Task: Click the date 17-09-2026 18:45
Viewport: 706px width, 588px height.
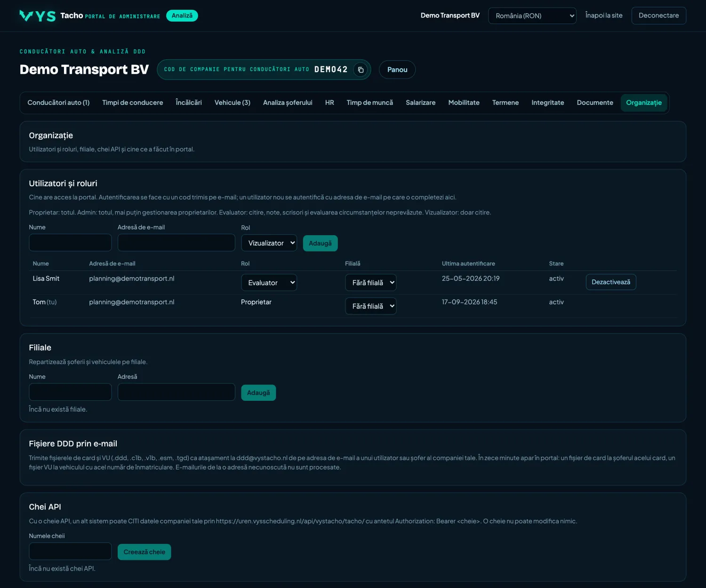Action: click(x=469, y=302)
